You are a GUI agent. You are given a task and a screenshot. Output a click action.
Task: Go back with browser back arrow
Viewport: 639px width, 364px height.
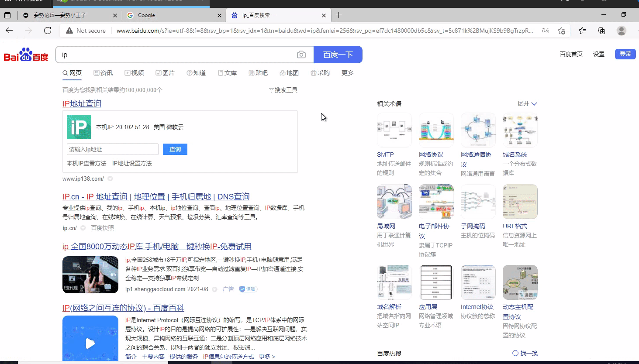coord(9,31)
